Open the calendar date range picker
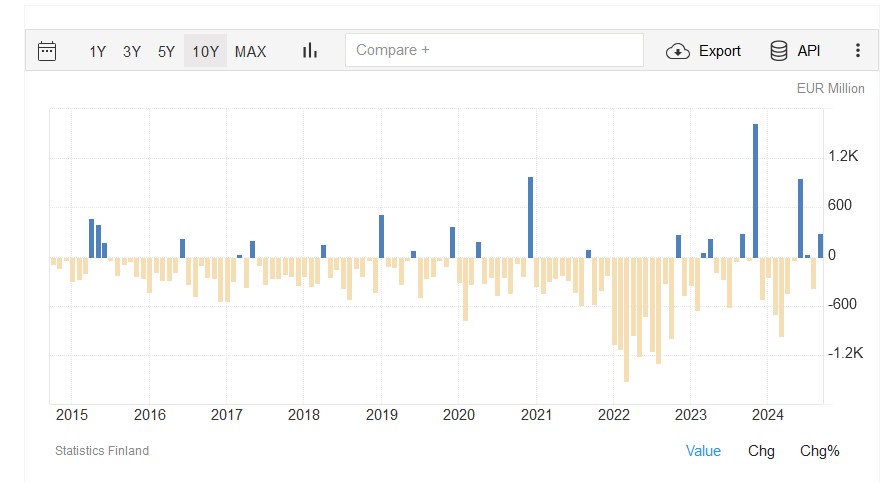Image resolution: width=887 pixels, height=482 pixels. [x=47, y=51]
